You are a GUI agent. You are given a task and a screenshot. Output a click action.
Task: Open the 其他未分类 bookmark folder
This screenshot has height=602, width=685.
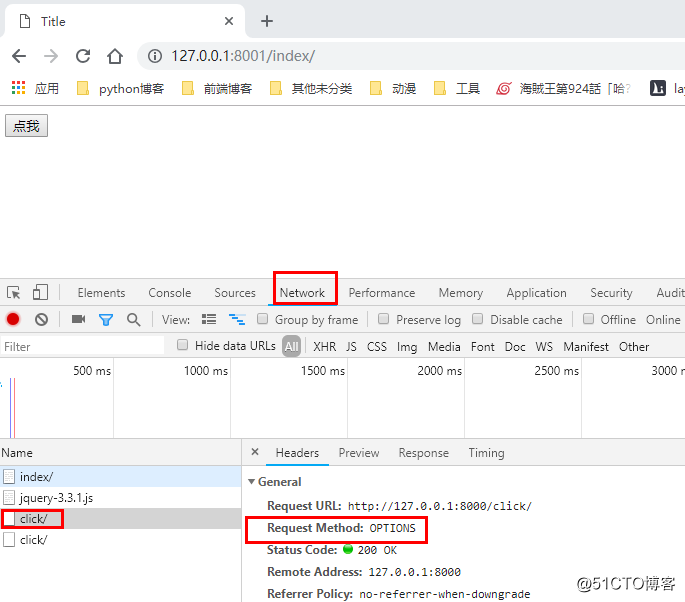[x=311, y=89]
